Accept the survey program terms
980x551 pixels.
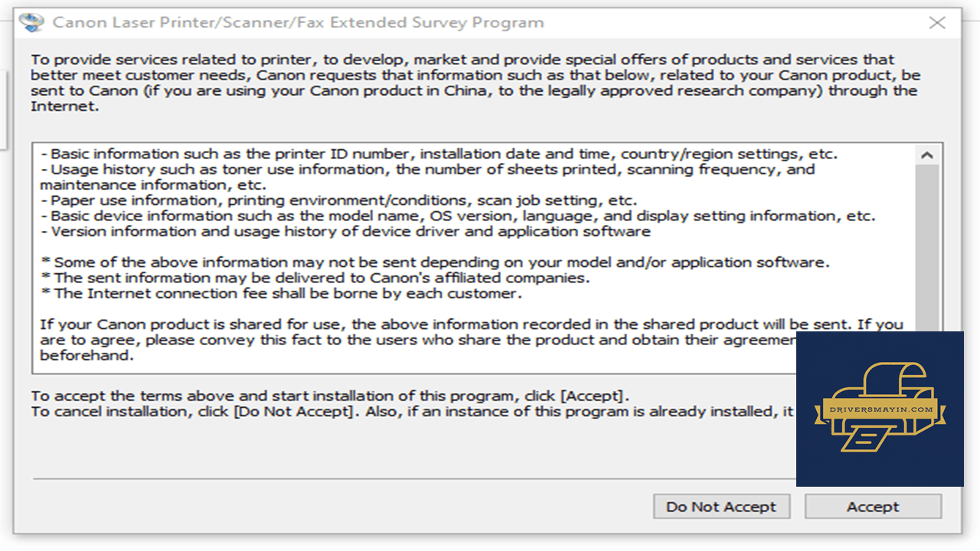click(873, 507)
